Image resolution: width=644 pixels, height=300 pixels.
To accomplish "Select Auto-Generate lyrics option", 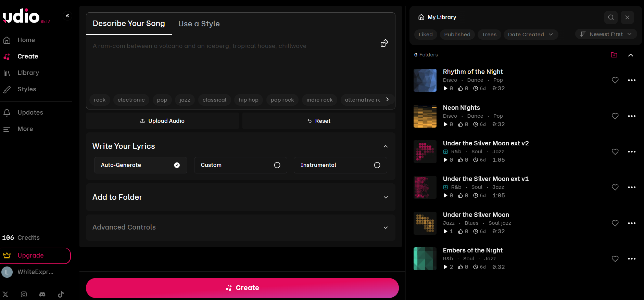I will 141,165.
